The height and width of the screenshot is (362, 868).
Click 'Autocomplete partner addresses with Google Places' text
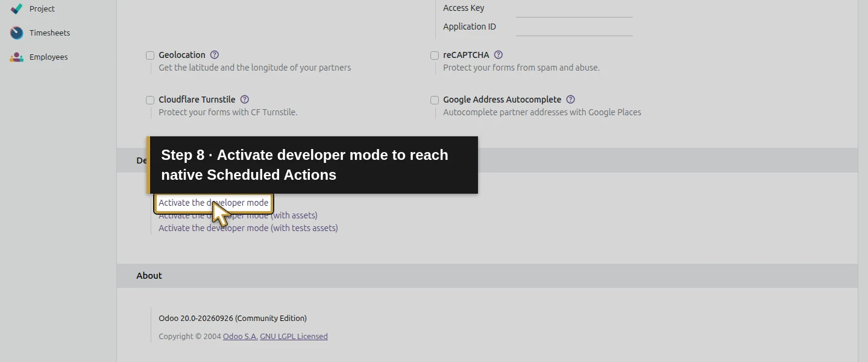tap(542, 112)
